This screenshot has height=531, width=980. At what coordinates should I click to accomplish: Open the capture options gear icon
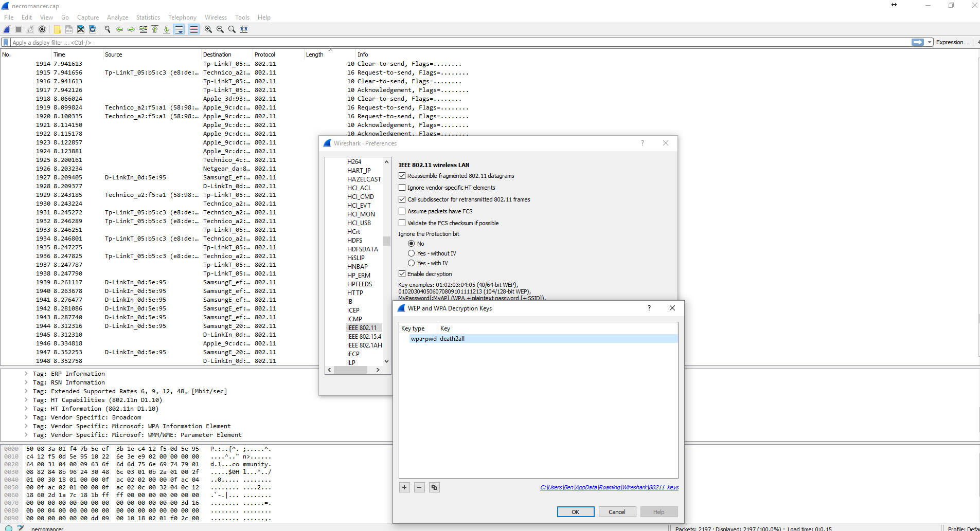(42, 29)
